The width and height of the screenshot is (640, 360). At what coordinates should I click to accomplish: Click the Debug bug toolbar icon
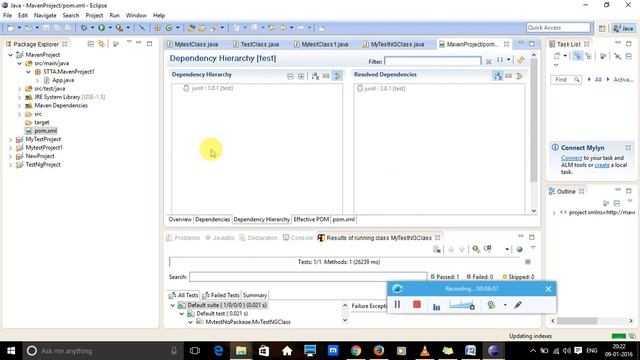point(84,28)
